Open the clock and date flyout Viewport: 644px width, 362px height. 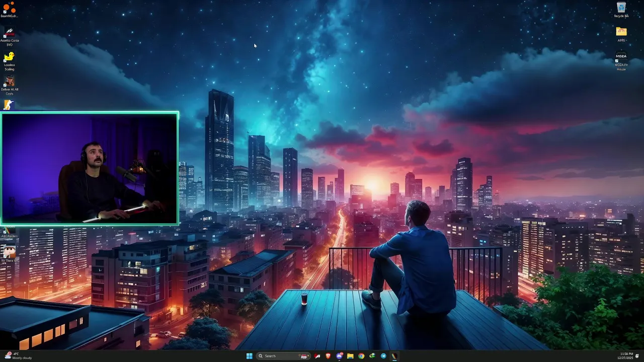[625, 356]
